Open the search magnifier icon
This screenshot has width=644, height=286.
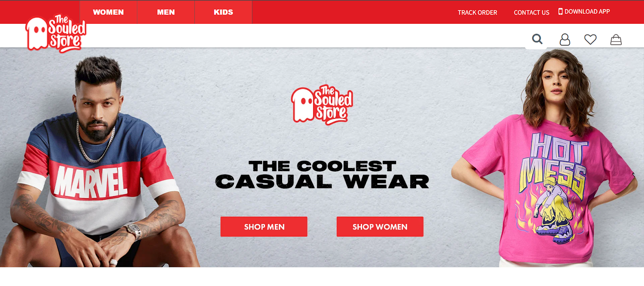[537, 39]
